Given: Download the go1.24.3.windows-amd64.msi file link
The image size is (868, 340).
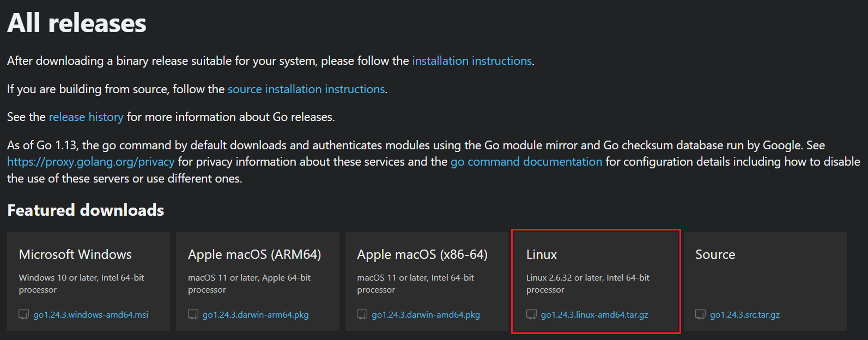Looking at the screenshot, I should (x=90, y=315).
